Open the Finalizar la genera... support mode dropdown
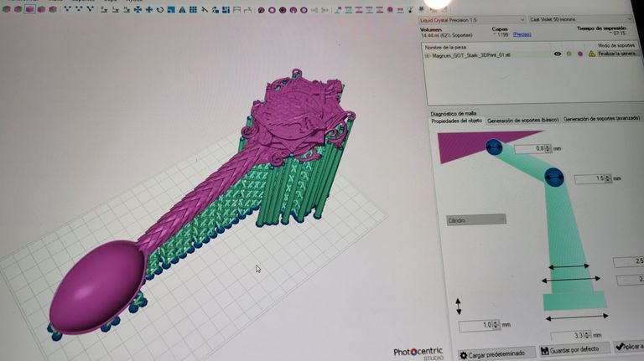Viewport: 644px width, 361px height. click(x=618, y=54)
